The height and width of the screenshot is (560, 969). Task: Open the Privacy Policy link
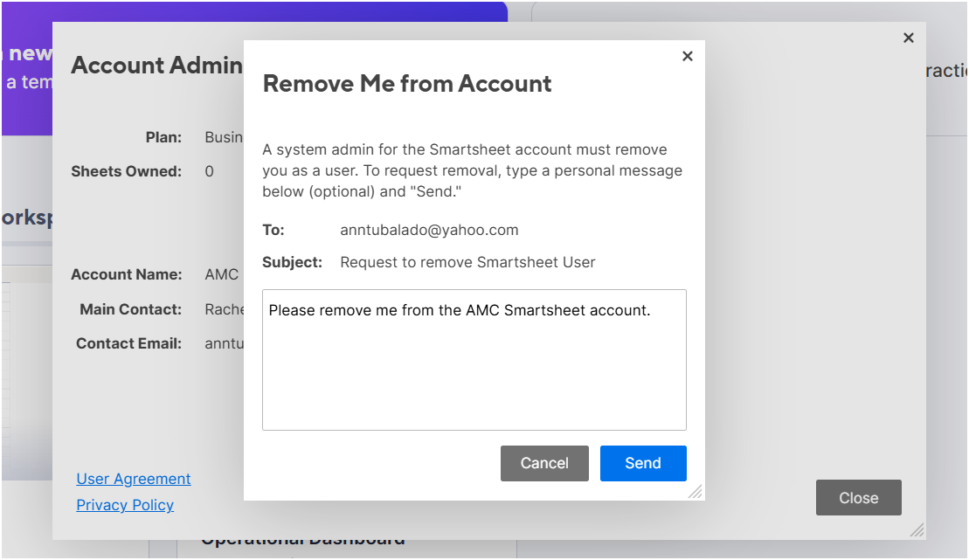point(125,505)
